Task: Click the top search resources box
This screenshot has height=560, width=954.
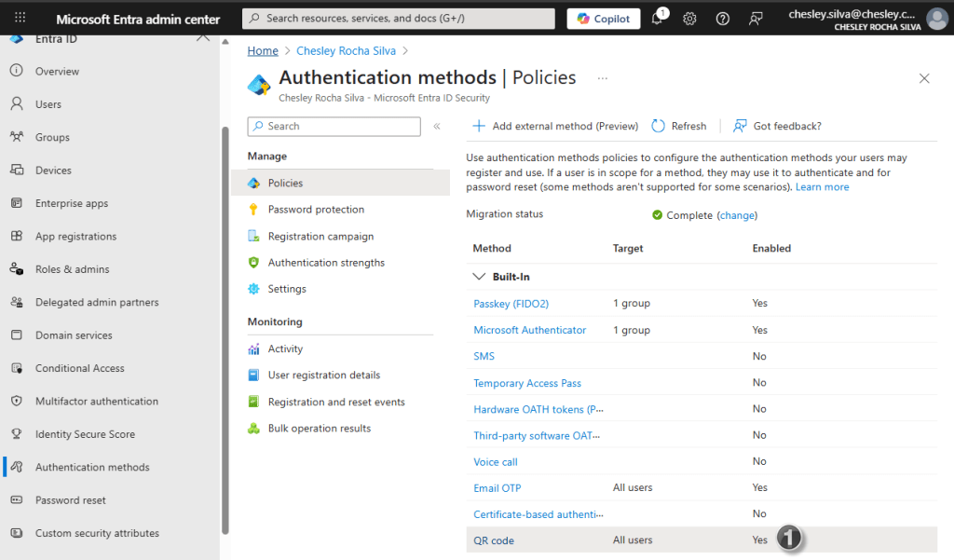Action: tap(398, 19)
